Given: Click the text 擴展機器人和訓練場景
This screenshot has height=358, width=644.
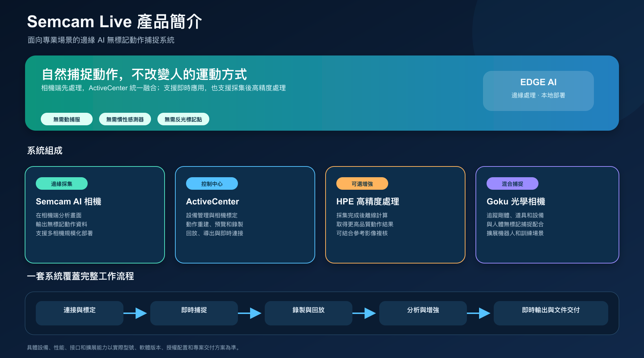Looking at the screenshot, I should coord(515,233).
